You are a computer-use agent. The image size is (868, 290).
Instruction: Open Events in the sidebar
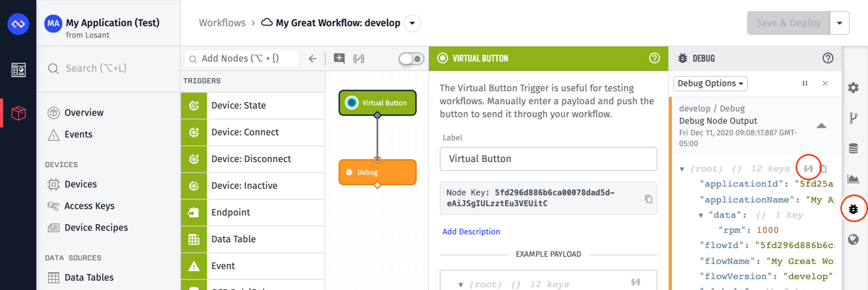coord(78,135)
